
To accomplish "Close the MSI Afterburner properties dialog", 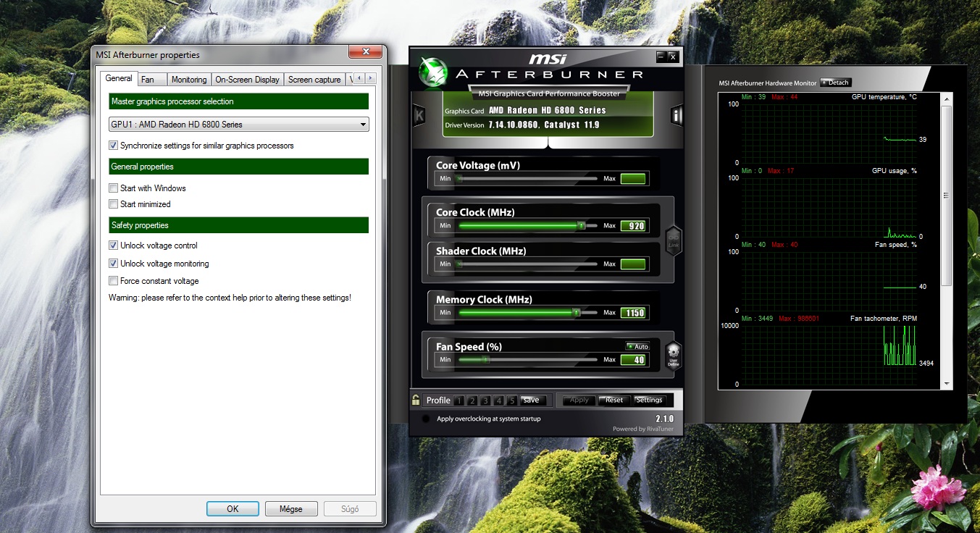I will [x=365, y=51].
